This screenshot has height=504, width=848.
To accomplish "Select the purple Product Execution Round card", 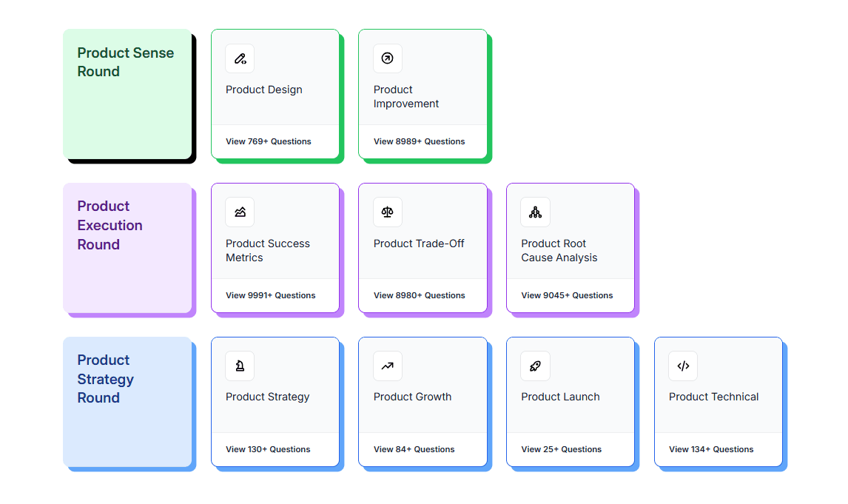I will tap(127, 248).
